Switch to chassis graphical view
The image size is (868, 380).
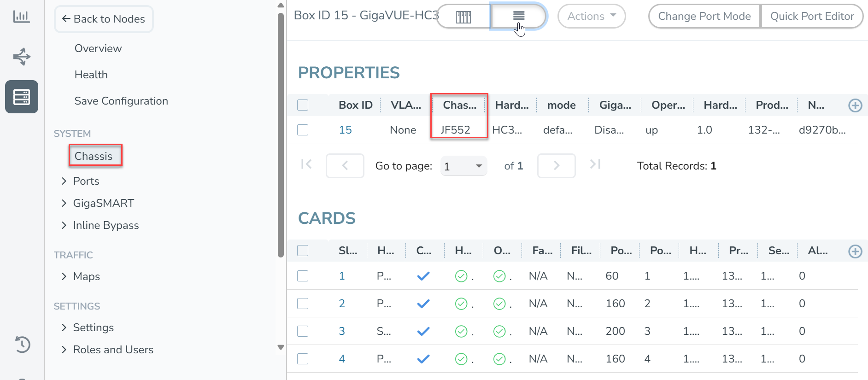[463, 17]
